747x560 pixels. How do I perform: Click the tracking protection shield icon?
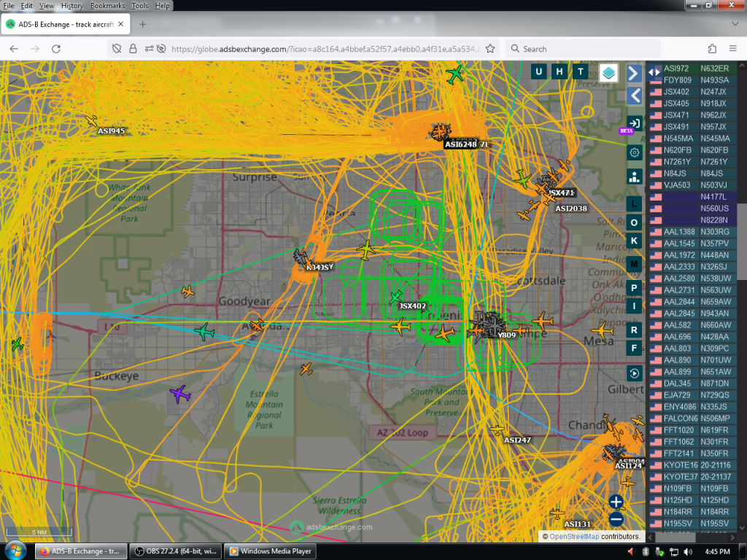[117, 49]
